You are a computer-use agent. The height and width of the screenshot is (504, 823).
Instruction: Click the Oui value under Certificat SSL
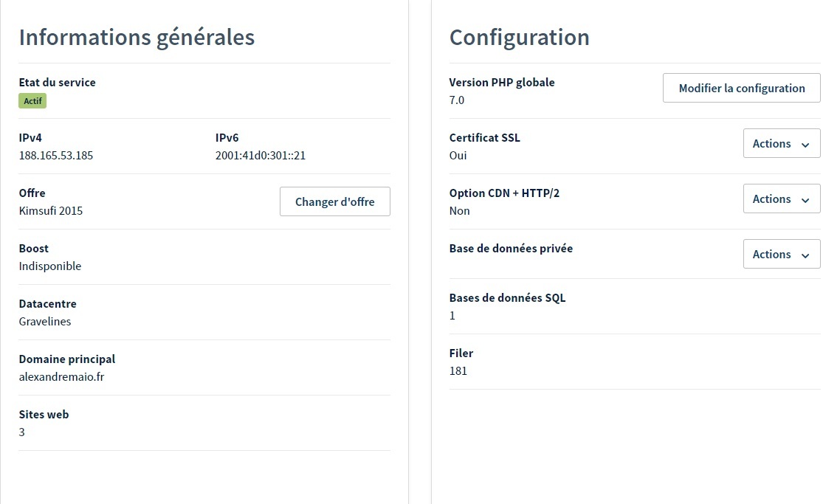click(458, 156)
